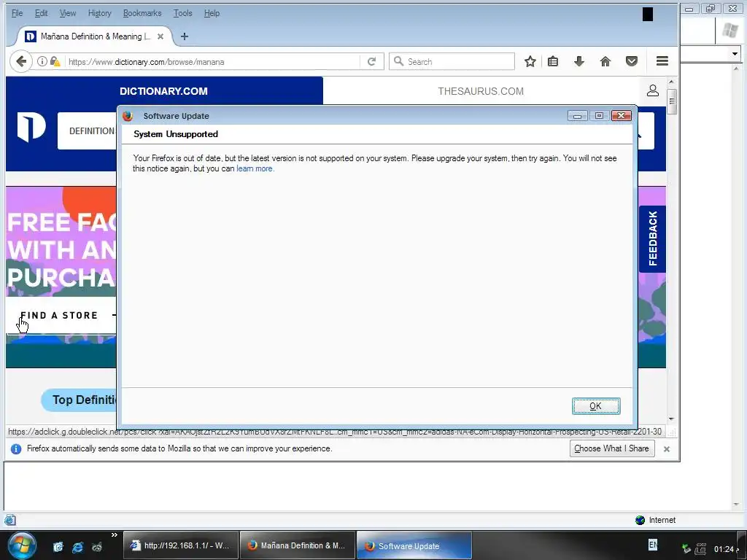Show site information icon
Screen dimensions: 747x560
(42, 61)
